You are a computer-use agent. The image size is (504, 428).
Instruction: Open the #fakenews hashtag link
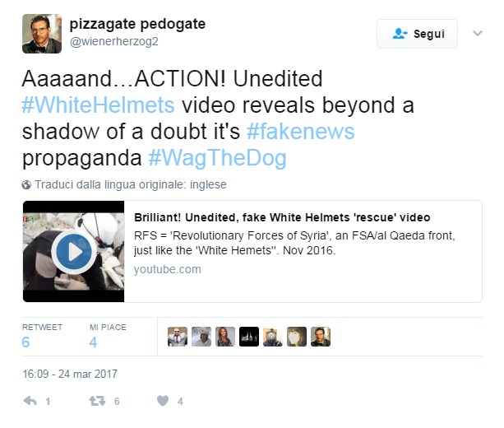click(301, 132)
